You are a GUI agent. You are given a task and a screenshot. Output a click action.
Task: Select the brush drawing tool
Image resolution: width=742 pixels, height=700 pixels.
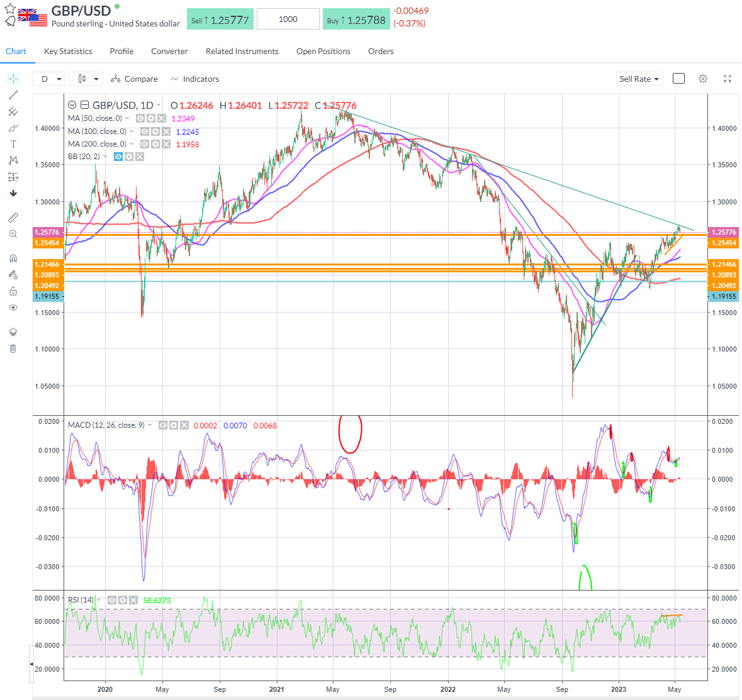[13, 128]
